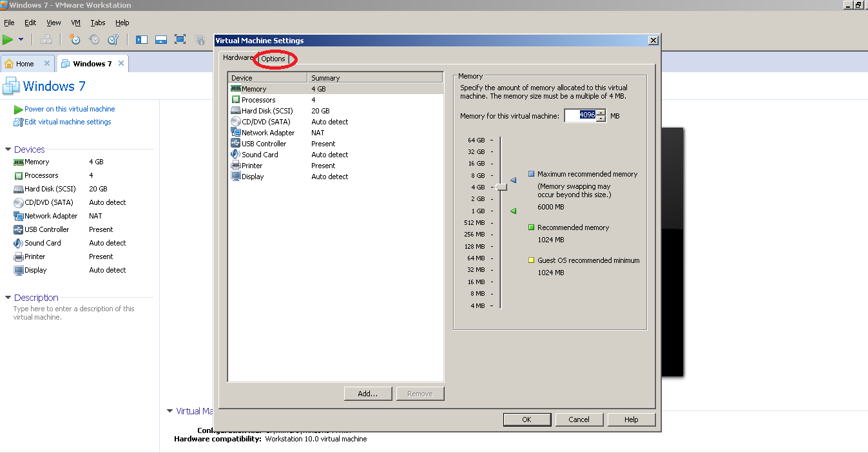The image size is (868, 453).
Task: Open the VM menu
Action: [x=75, y=23]
